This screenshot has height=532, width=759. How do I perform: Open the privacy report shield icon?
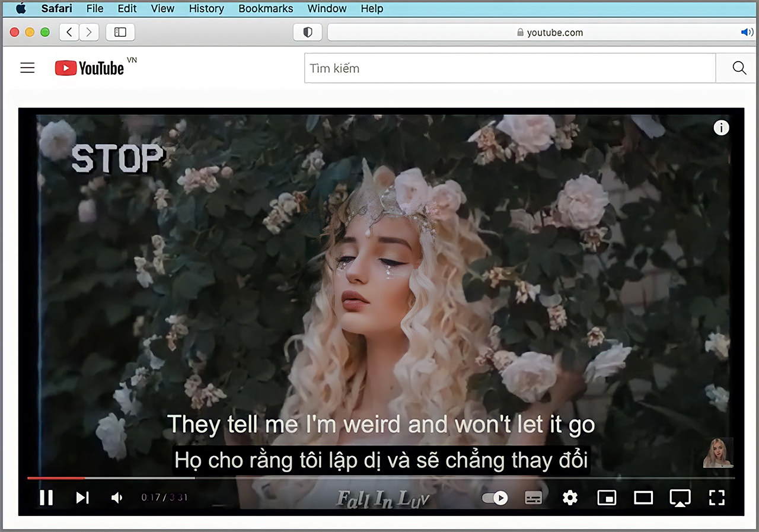tap(308, 32)
